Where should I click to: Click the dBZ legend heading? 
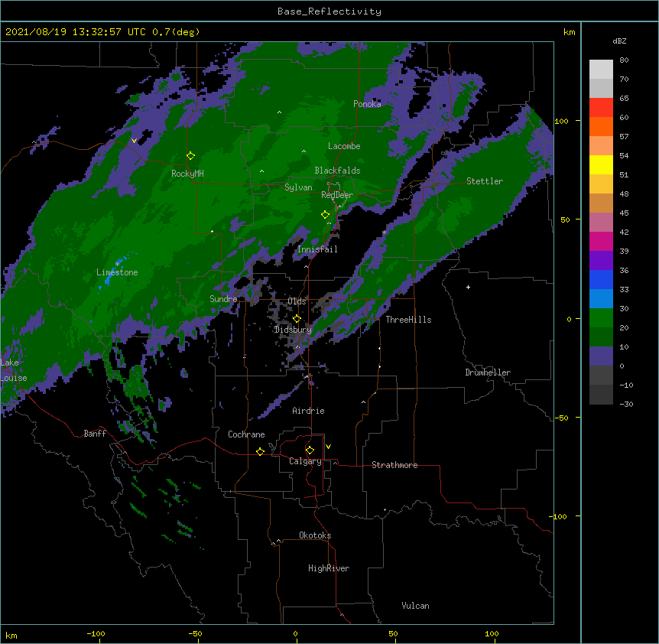619,41
